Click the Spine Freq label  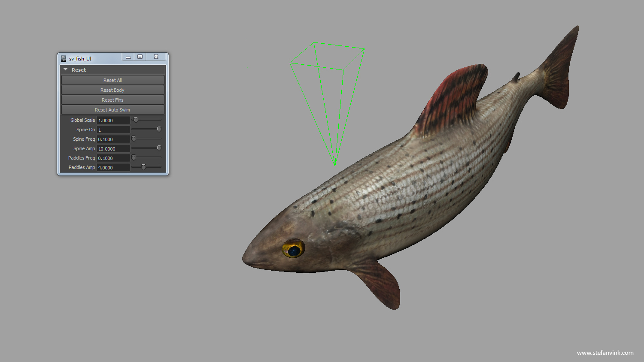pos(84,139)
